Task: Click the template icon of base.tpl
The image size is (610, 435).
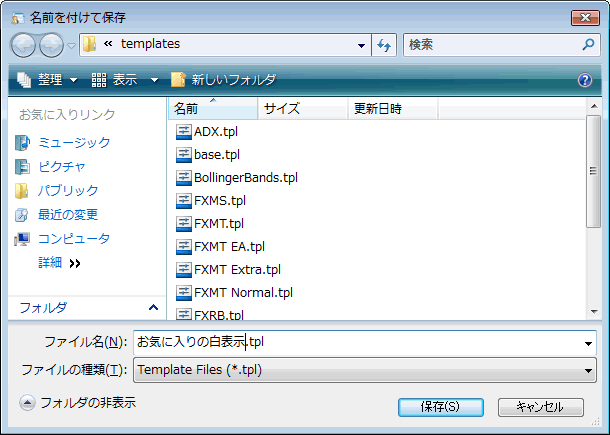Action: (x=184, y=155)
